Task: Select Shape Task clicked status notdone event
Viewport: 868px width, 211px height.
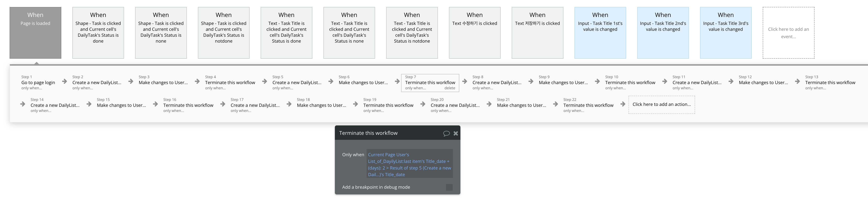Action: (223, 33)
